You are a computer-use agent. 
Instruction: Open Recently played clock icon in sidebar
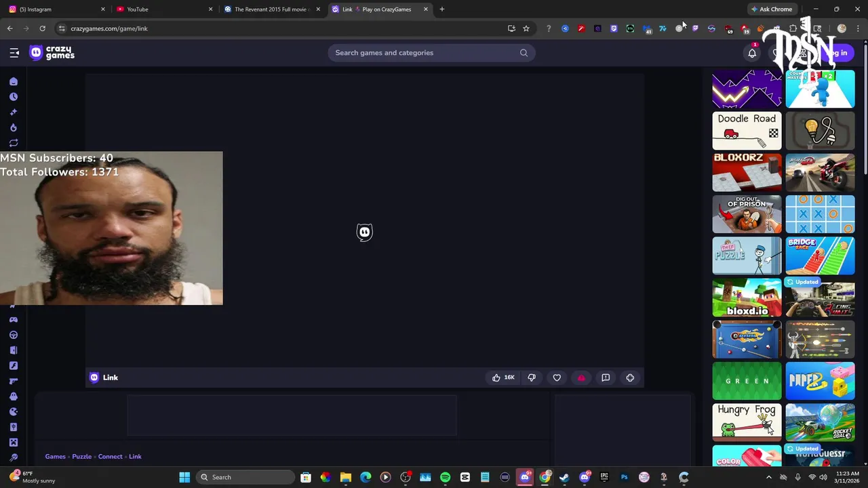(13, 97)
